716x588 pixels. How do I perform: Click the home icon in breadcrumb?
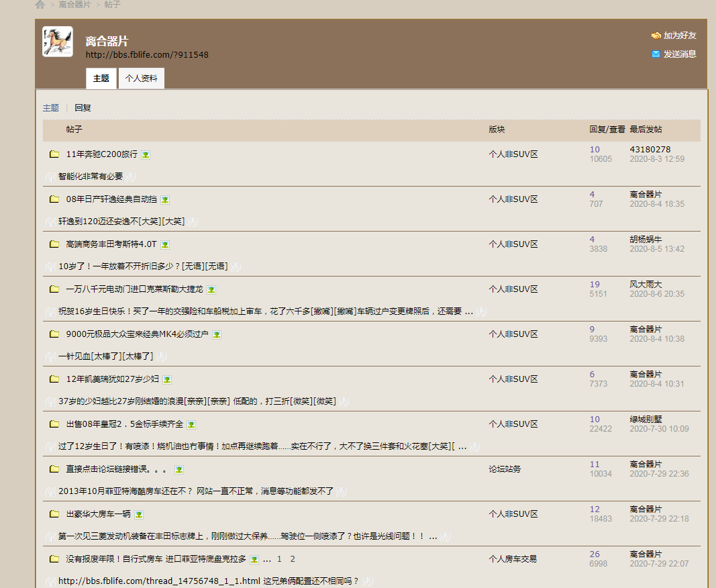(x=40, y=5)
